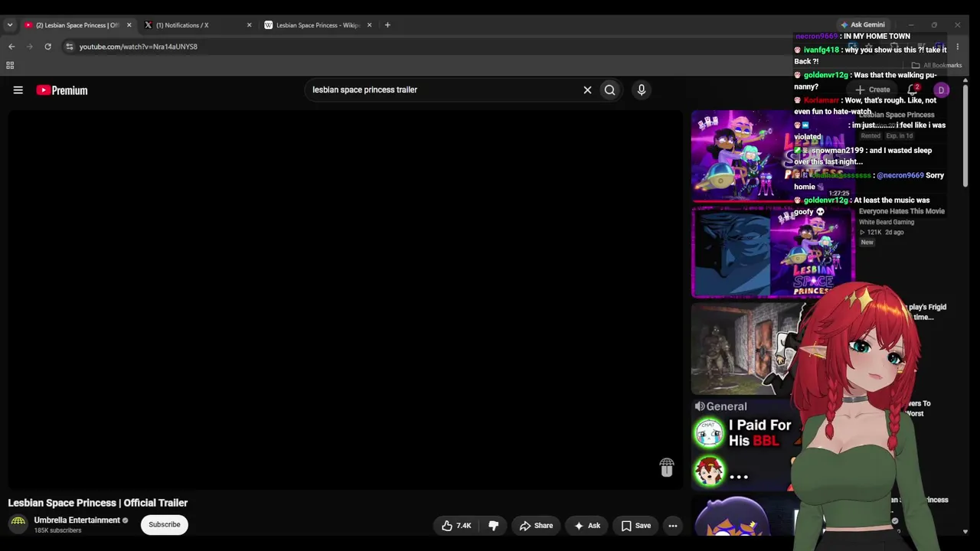
Task: Click the Create button
Action: click(873, 90)
